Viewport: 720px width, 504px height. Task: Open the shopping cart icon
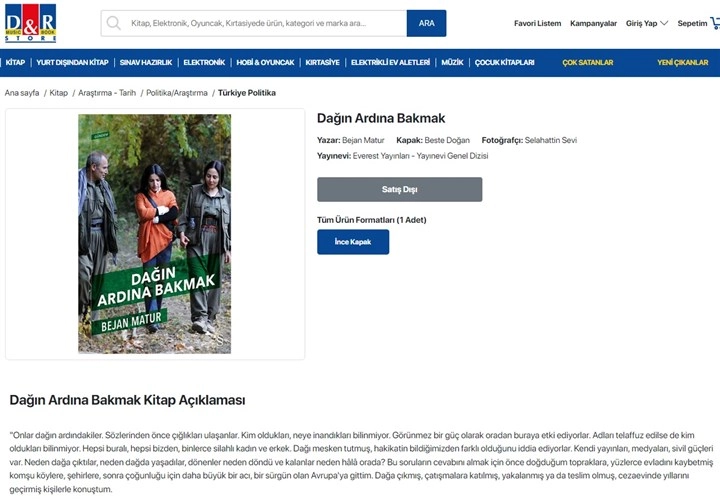pyautogui.click(x=715, y=23)
